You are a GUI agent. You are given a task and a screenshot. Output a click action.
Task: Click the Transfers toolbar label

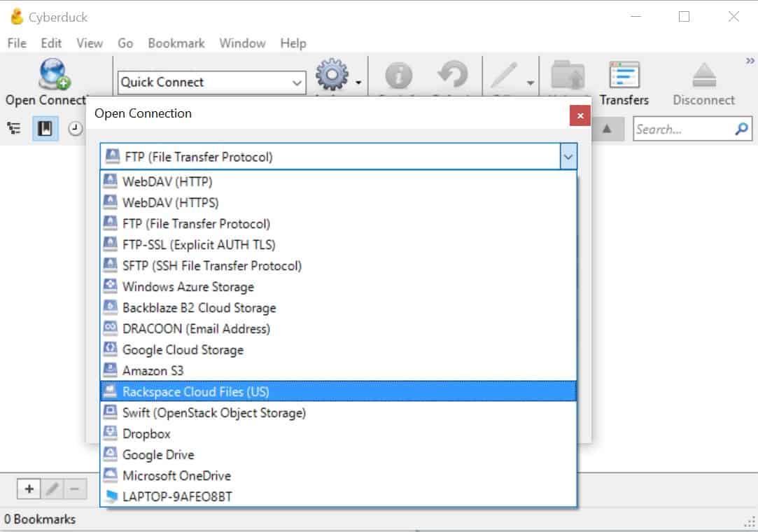click(624, 100)
